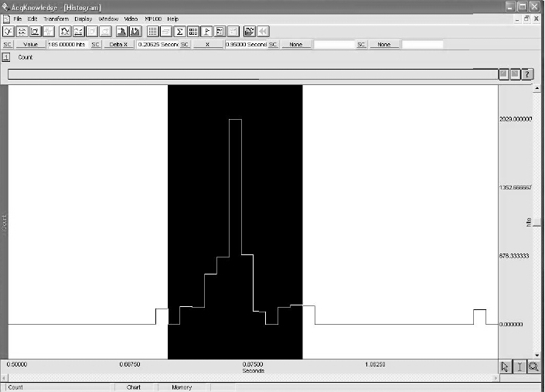This screenshot has width=545, height=392.
Task: Click SC button left of first None
Action: click(x=273, y=45)
